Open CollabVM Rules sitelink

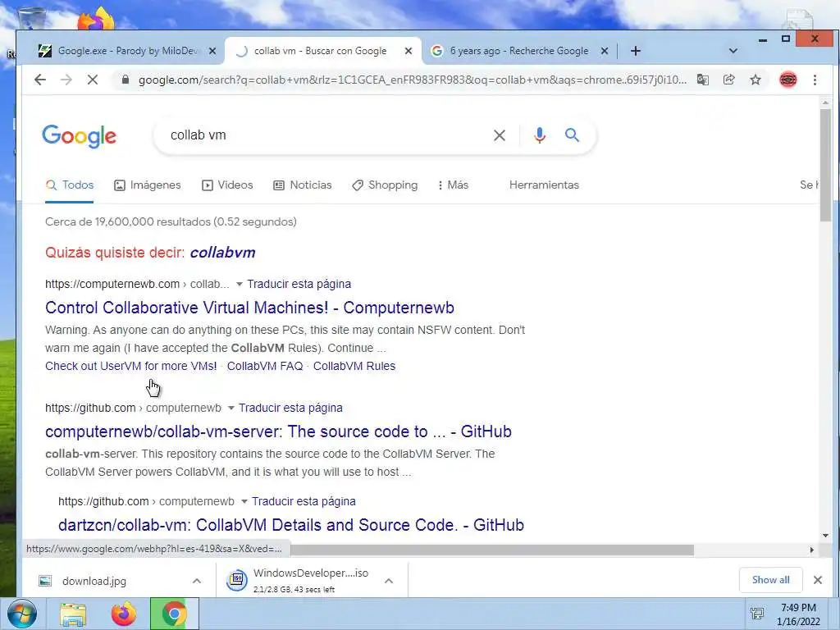354,366
